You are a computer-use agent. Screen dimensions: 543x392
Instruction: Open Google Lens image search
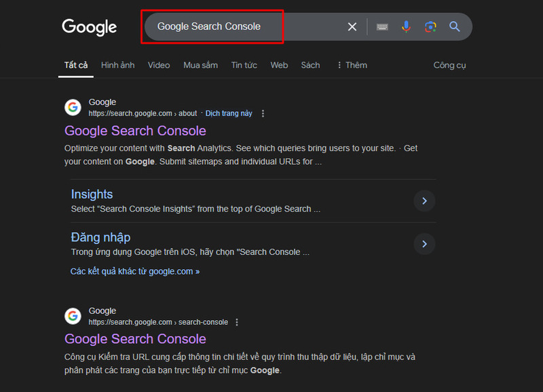point(430,26)
